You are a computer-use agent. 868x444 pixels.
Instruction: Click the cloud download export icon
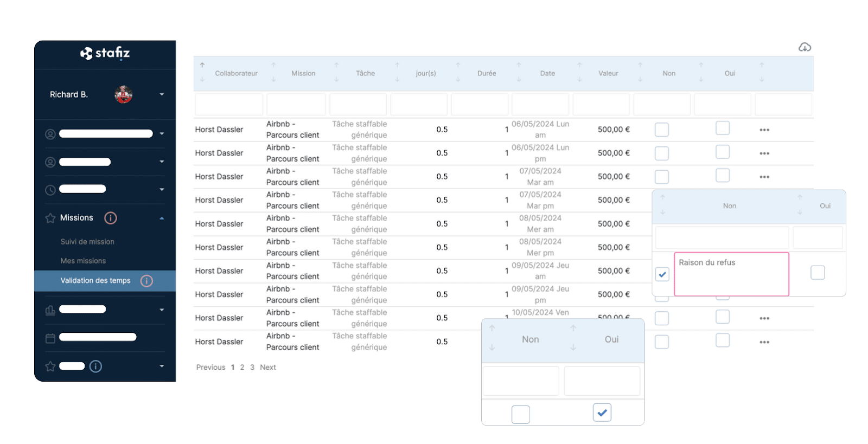click(805, 48)
